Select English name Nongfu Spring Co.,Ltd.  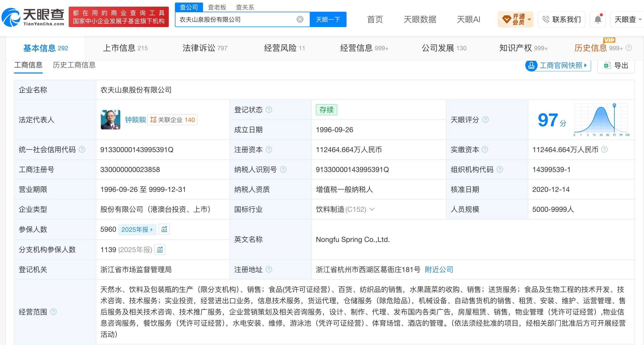(x=353, y=239)
